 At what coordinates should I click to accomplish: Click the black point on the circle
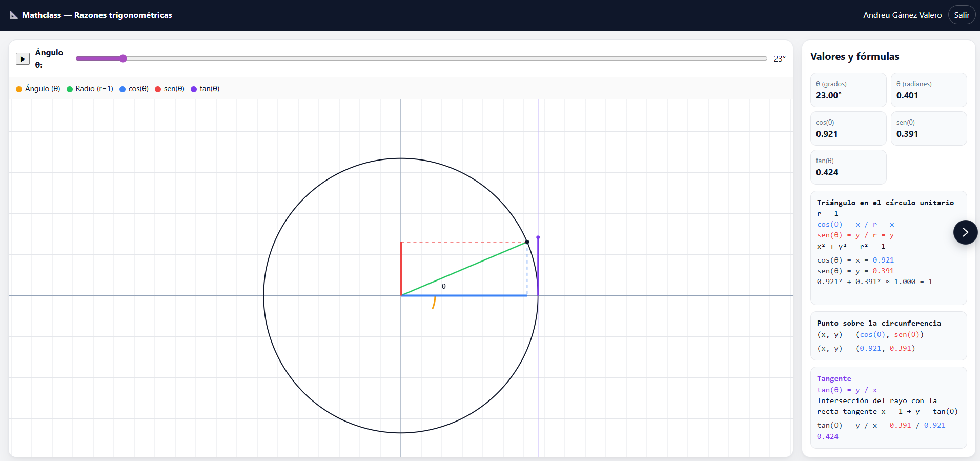click(527, 242)
